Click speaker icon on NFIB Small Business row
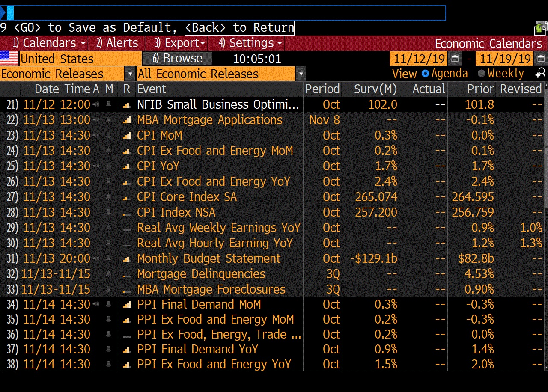 (96, 104)
